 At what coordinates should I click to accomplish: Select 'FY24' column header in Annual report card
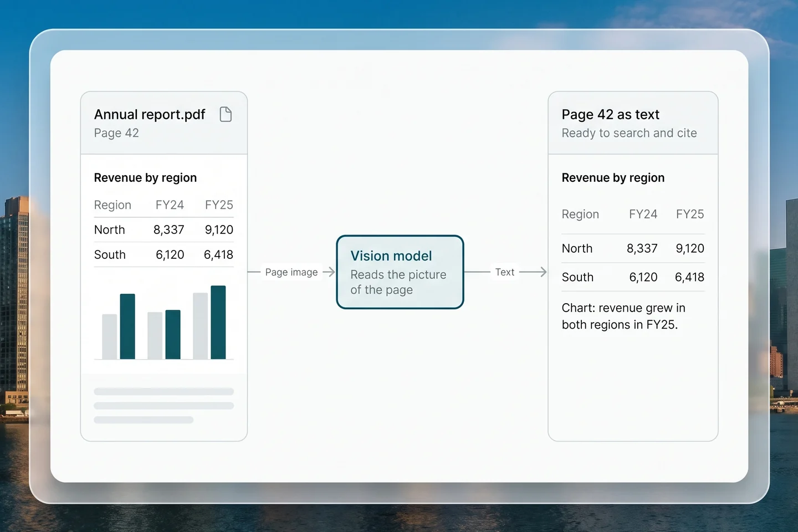pyautogui.click(x=170, y=205)
